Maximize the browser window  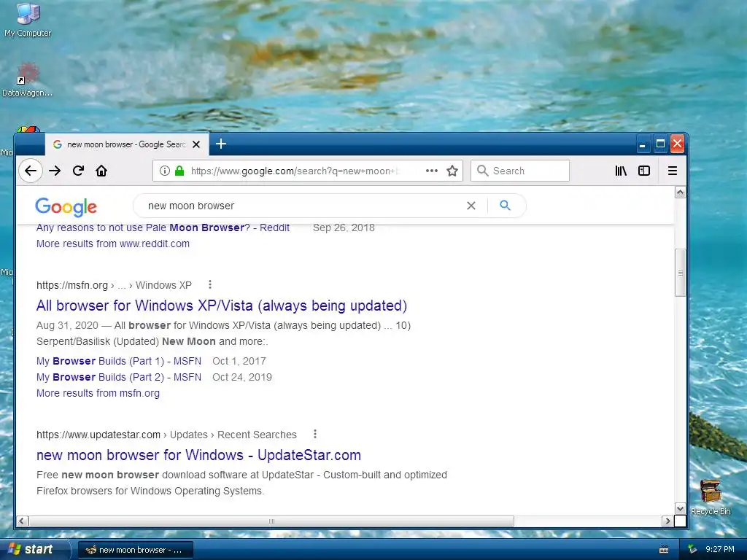(x=660, y=144)
